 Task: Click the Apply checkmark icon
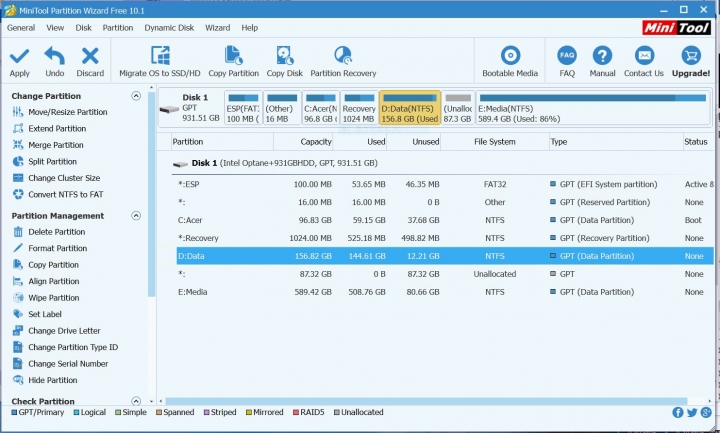20,56
